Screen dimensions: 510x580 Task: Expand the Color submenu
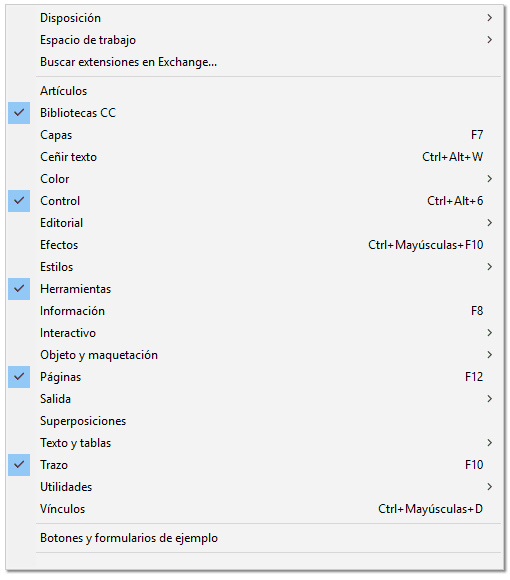(490, 179)
